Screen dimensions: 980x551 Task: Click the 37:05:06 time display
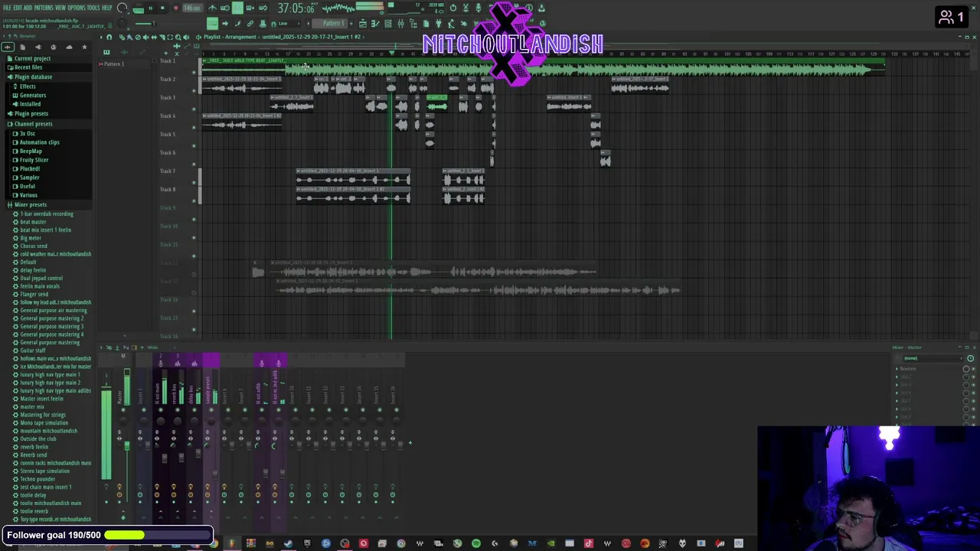tap(296, 8)
